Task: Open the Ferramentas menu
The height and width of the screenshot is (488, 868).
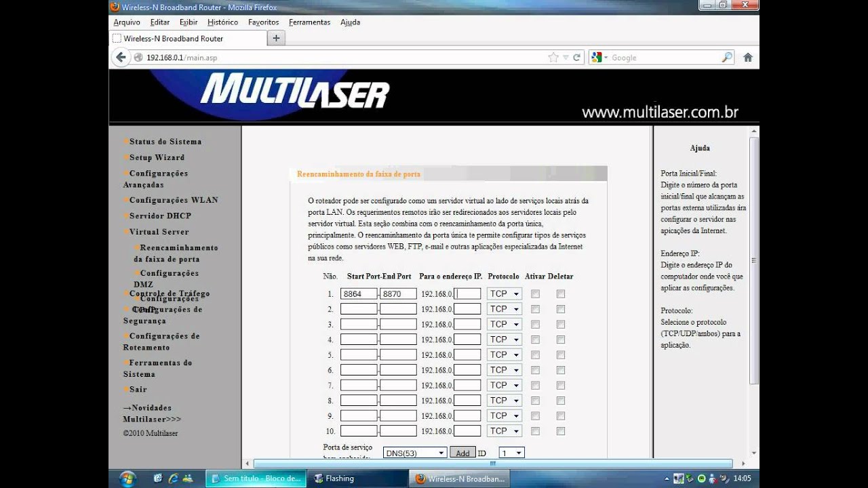Action: point(309,22)
